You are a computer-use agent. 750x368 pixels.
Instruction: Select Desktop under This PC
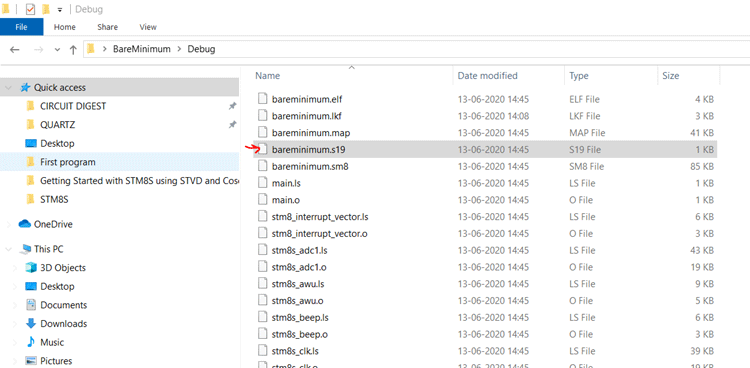pos(57,286)
